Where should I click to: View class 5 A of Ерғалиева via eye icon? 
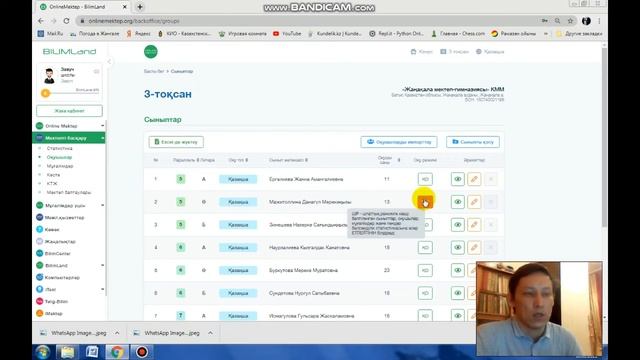coord(458,179)
